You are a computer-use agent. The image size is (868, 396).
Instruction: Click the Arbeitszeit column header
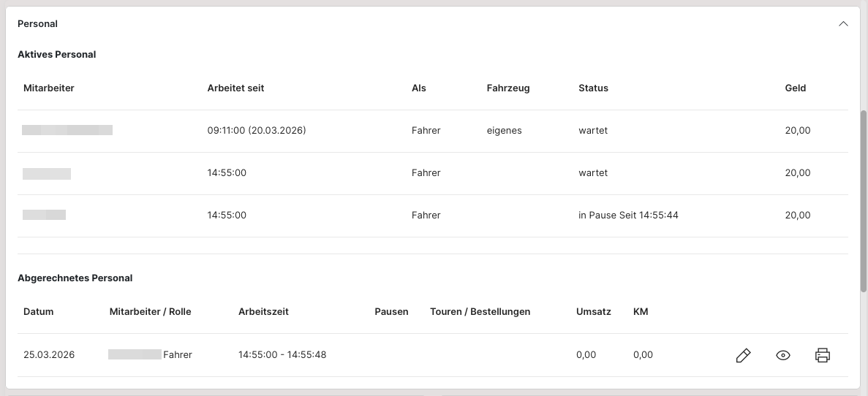coord(263,311)
